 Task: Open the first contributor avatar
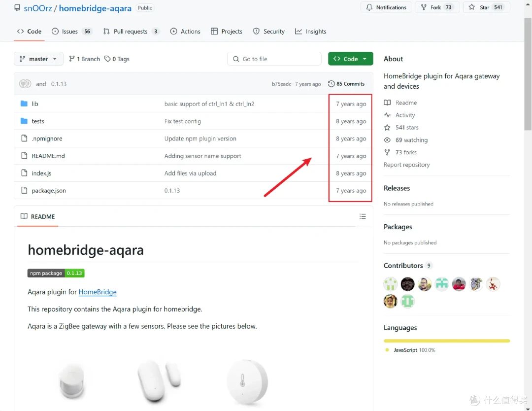click(x=390, y=284)
